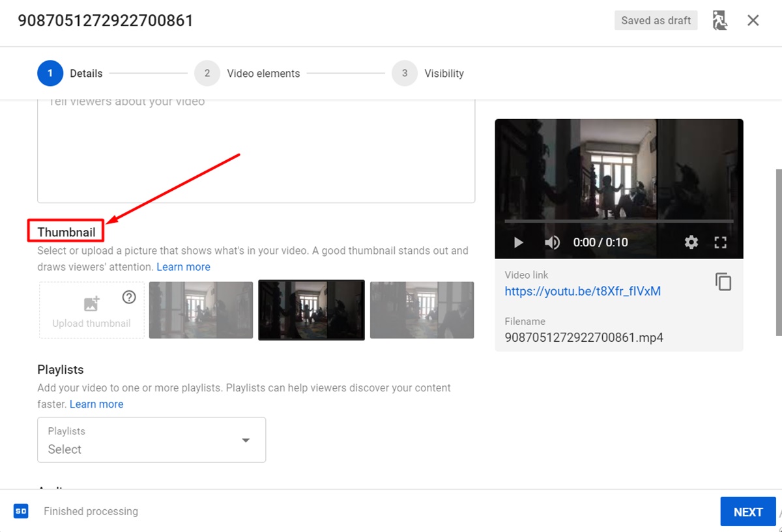The image size is (782, 532).
Task: Click Learn more about thumbnails
Action: click(x=183, y=267)
